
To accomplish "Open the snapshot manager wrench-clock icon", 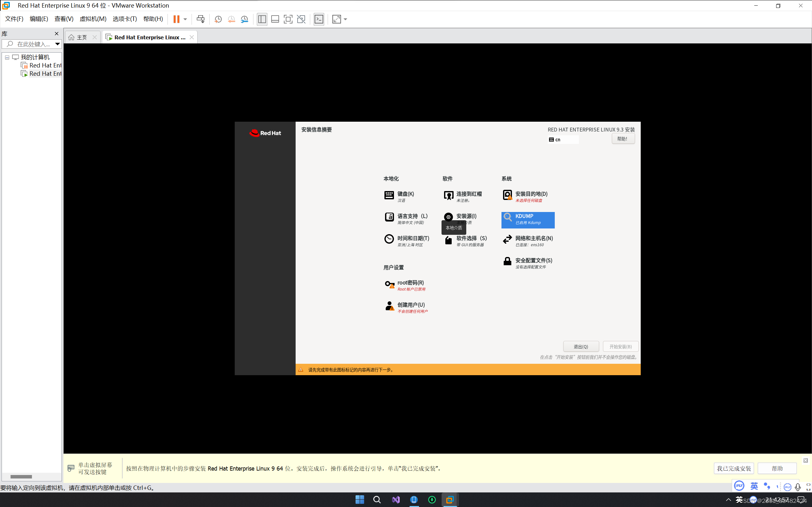I will pyautogui.click(x=245, y=19).
